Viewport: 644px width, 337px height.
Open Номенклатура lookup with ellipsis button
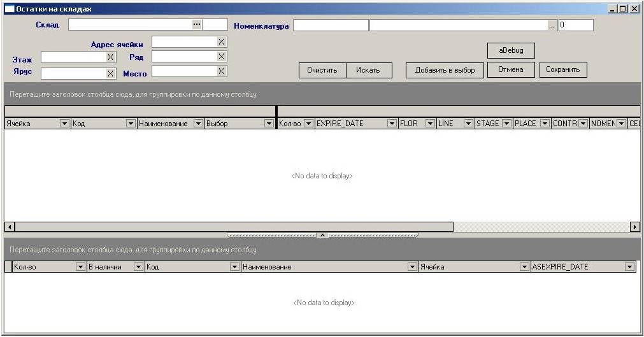point(552,25)
